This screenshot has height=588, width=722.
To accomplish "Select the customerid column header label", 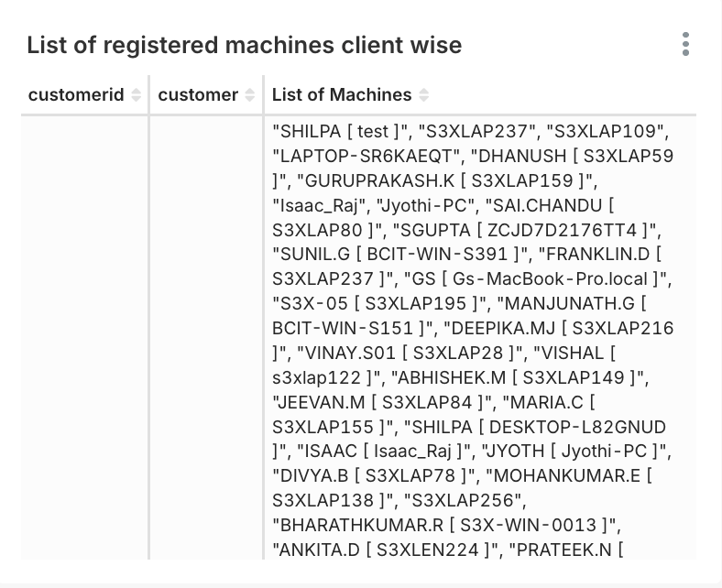I will click(x=76, y=95).
